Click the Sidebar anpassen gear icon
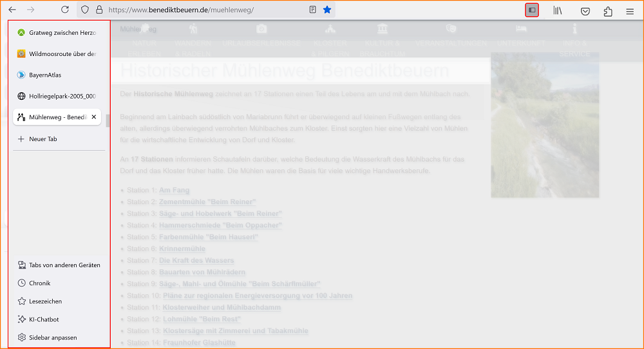This screenshot has height=349, width=644. point(22,337)
